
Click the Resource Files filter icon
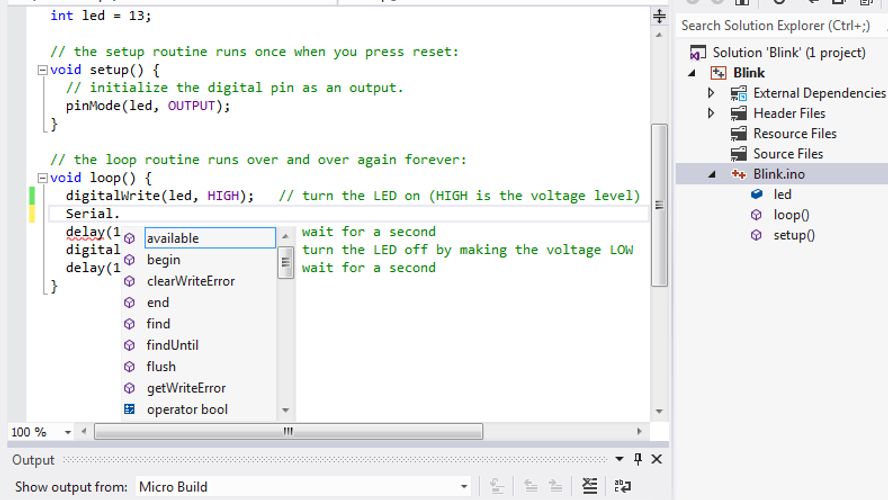tap(738, 134)
